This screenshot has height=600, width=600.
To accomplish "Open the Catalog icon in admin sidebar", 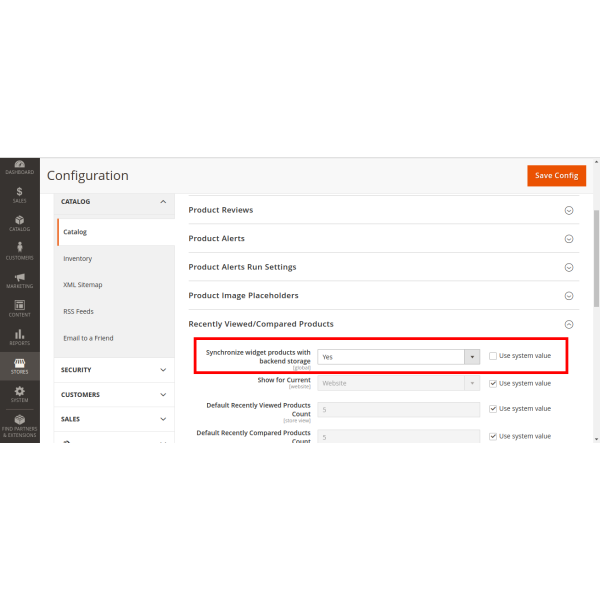I will click(19, 221).
